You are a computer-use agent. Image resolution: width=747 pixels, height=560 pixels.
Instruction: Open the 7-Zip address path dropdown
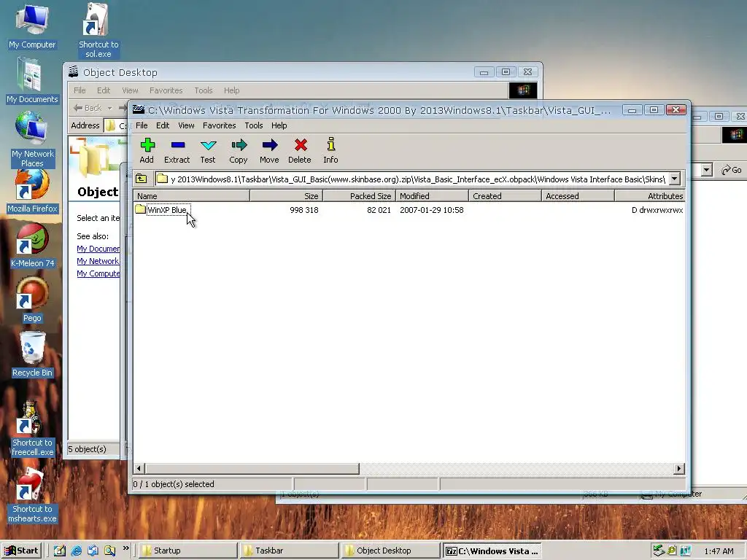click(675, 179)
